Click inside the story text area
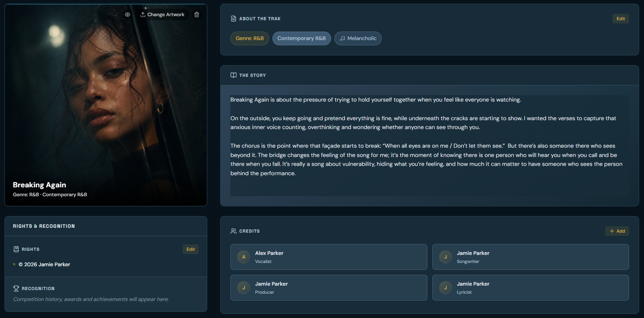 pyautogui.click(x=429, y=146)
